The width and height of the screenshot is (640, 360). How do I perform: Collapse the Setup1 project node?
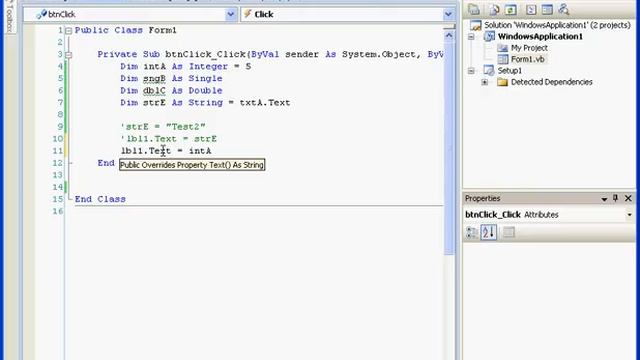[471, 71]
